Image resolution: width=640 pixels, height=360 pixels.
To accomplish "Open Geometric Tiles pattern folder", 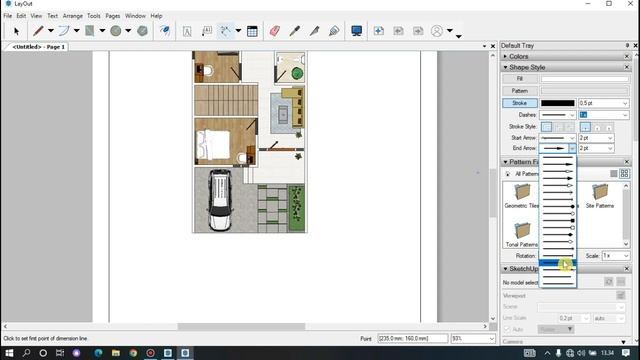I will pyautogui.click(x=522, y=196).
